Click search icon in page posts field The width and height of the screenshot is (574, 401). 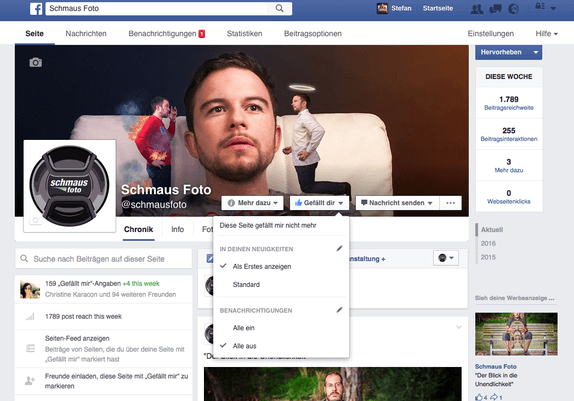pyautogui.click(x=24, y=259)
